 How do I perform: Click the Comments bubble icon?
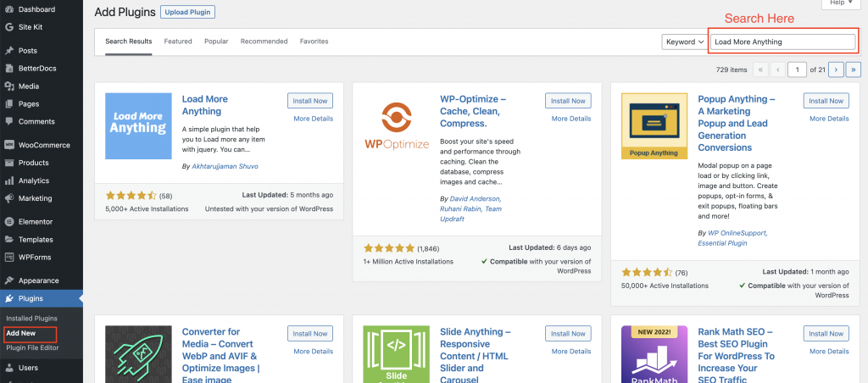pos(8,122)
